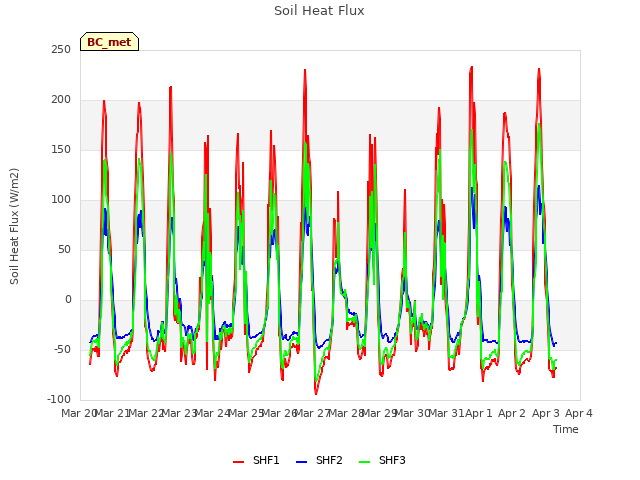Click the 50 y-axis label
This screenshot has width=640, height=480.
64,249
